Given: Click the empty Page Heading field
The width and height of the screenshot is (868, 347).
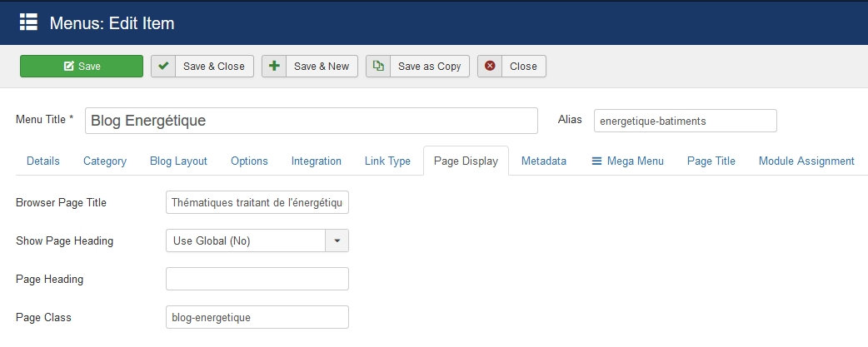Looking at the screenshot, I should pos(257,279).
